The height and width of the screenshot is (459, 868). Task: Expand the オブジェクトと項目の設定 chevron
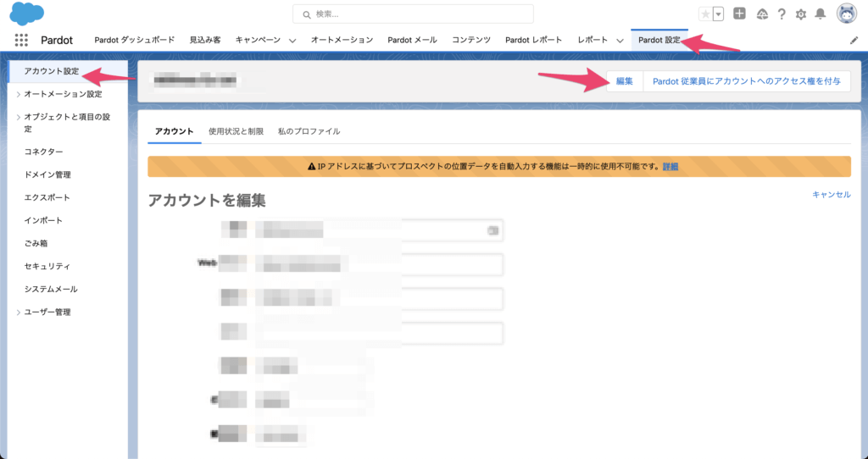(19, 117)
